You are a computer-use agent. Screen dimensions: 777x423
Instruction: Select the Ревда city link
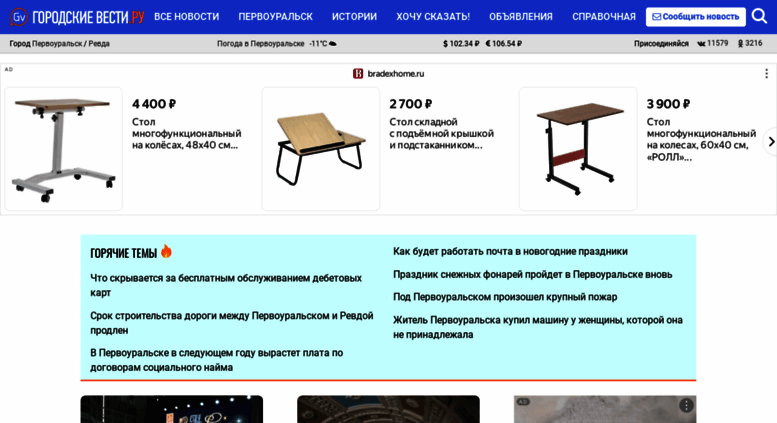(x=99, y=44)
